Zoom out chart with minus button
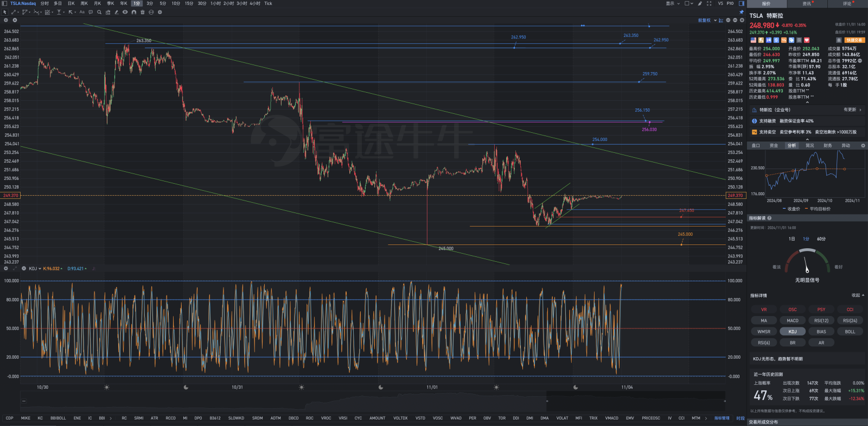The image size is (868, 426). tap(735, 20)
